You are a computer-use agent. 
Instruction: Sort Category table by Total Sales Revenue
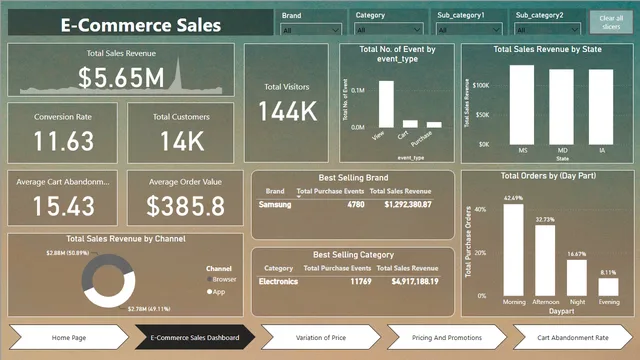407,268
